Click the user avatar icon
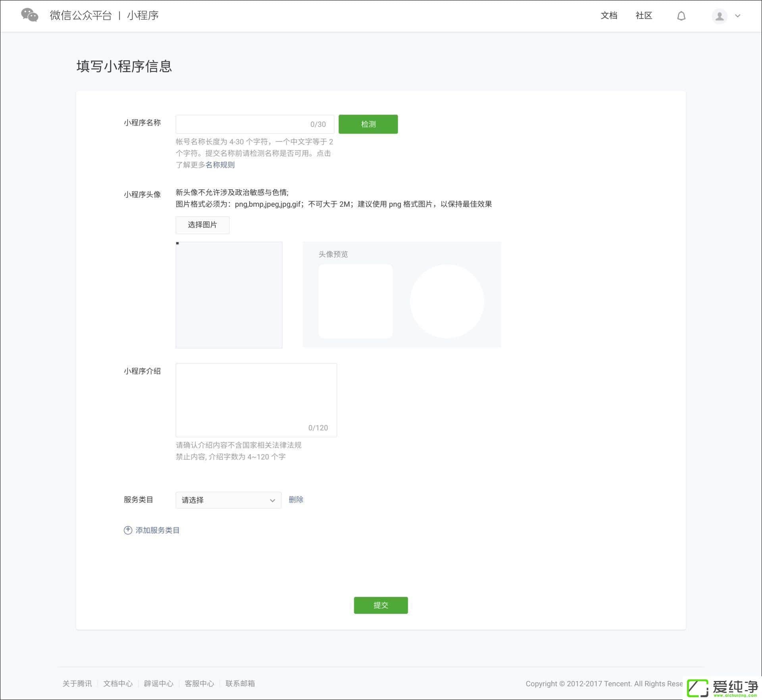762x700 pixels. click(719, 16)
